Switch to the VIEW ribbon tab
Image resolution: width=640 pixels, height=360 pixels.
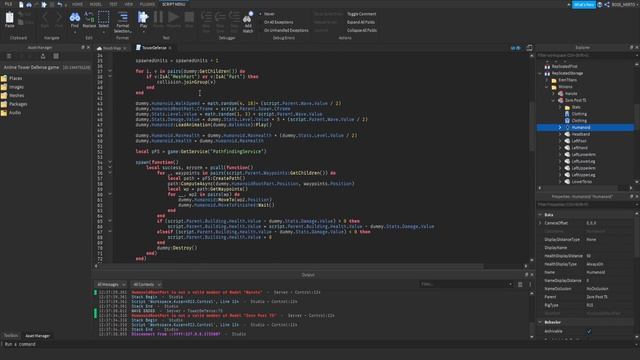click(x=129, y=4)
